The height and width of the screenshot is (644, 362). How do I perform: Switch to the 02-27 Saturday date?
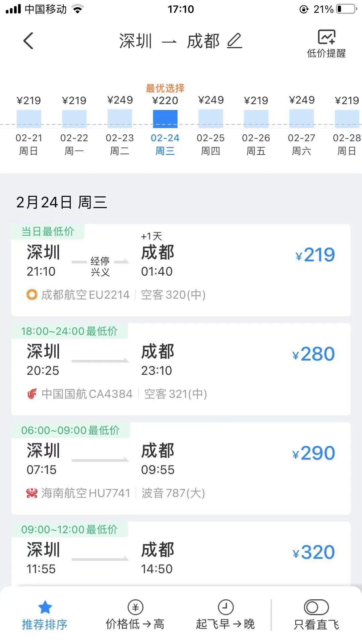point(301,144)
